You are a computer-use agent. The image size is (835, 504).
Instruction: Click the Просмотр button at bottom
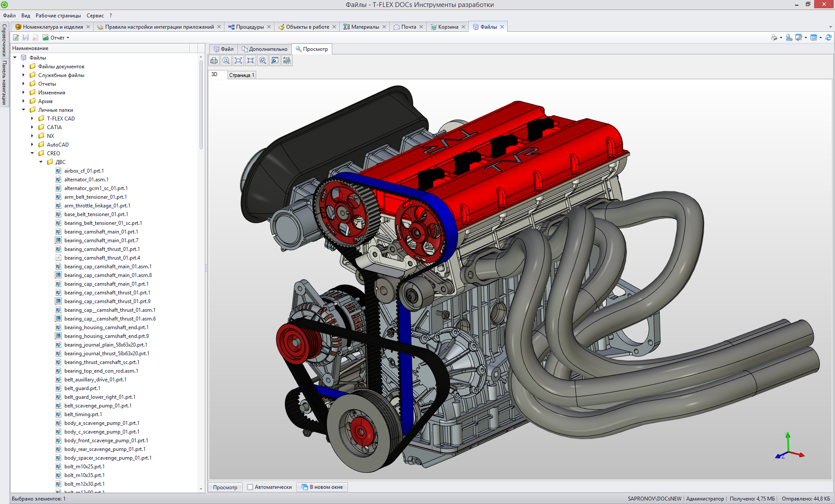225,487
